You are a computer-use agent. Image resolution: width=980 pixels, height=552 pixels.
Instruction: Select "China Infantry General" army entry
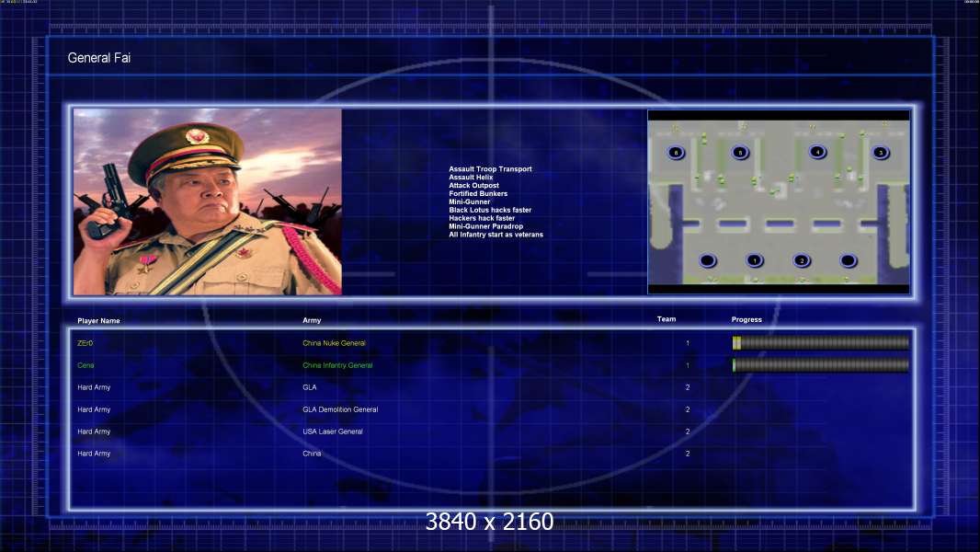point(337,366)
